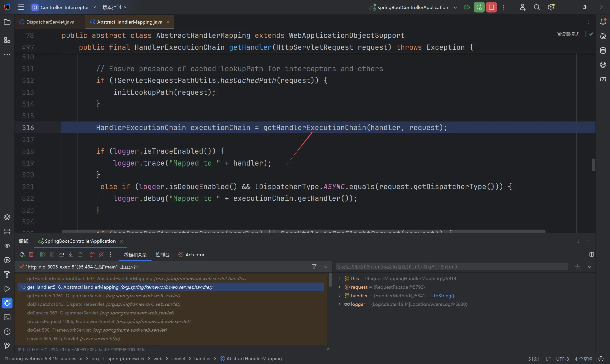Viewport: 610px width, 364px height.
Task: Rerun the debug session in the debug toolbar
Action: tap(22, 255)
